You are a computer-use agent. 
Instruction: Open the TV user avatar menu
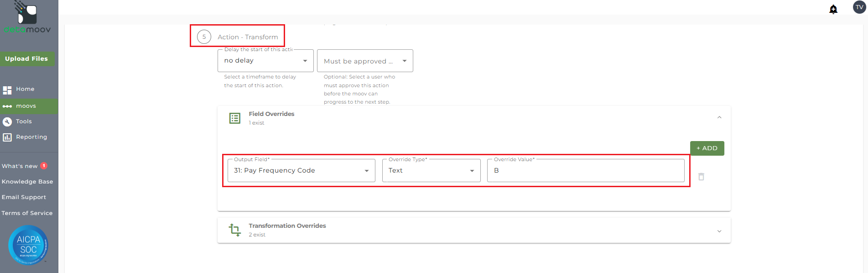click(859, 7)
